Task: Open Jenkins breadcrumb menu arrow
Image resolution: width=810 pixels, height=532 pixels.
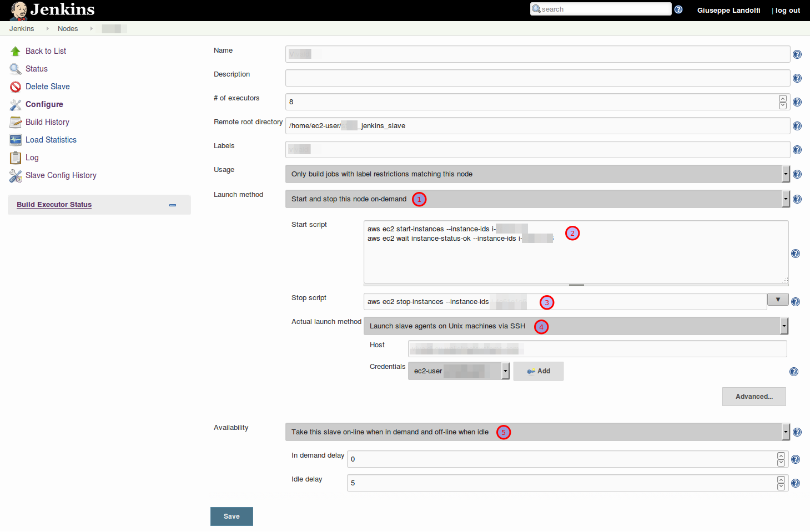Action: point(47,28)
